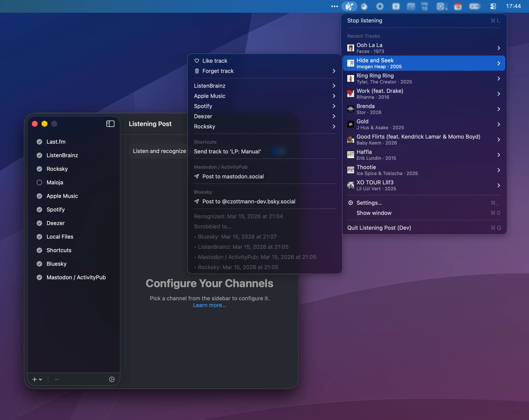Enable the Maloja channel checkbox
Image resolution: width=529 pixels, height=420 pixels.
[x=39, y=182]
